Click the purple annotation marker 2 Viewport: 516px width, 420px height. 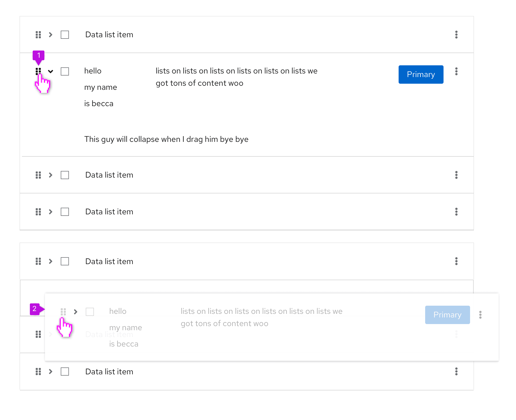tap(35, 309)
